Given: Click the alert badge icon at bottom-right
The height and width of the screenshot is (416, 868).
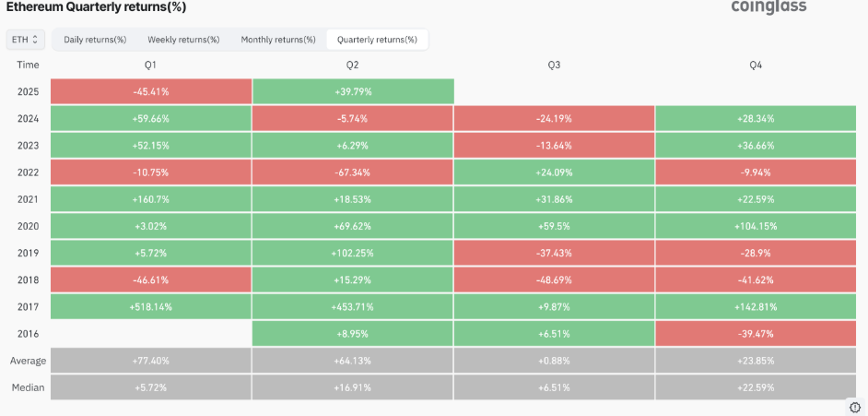Looking at the screenshot, I should [854, 407].
